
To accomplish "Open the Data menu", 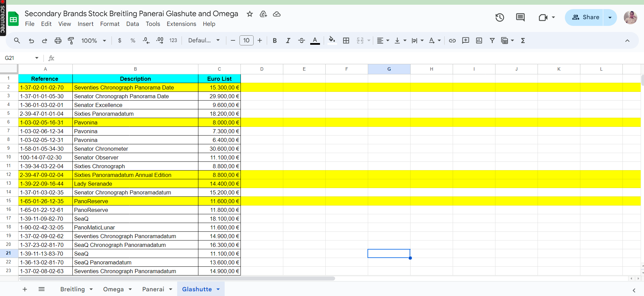I will coord(133,24).
